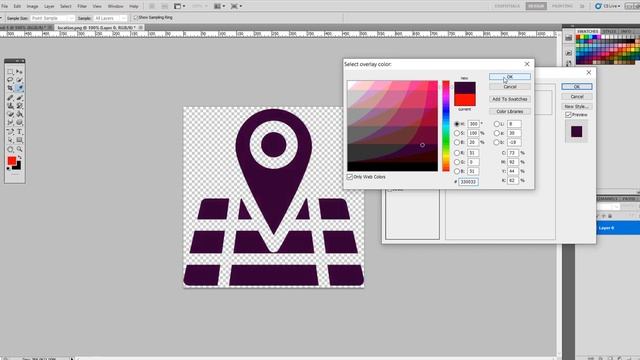
Task: Select the Brush tool
Action: click(x=19, y=98)
